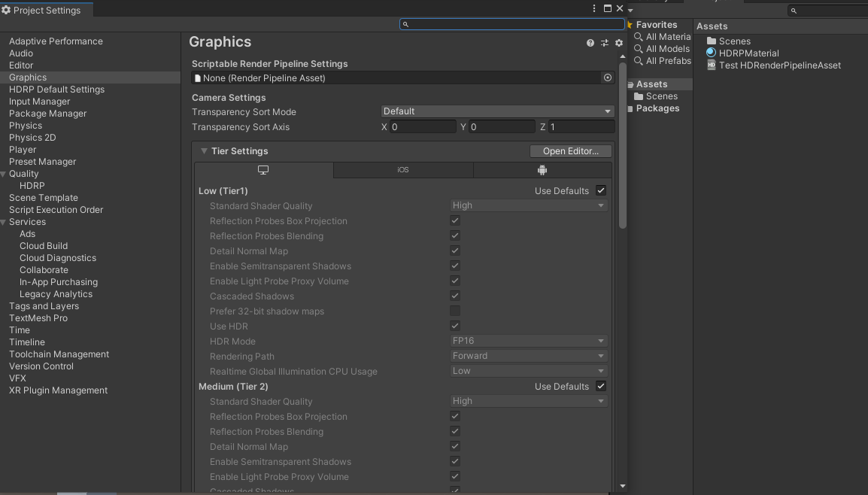Toggle Low tier Enable Light Probe Proxy Volume
Screen dimensions: 868x495
[455, 281]
